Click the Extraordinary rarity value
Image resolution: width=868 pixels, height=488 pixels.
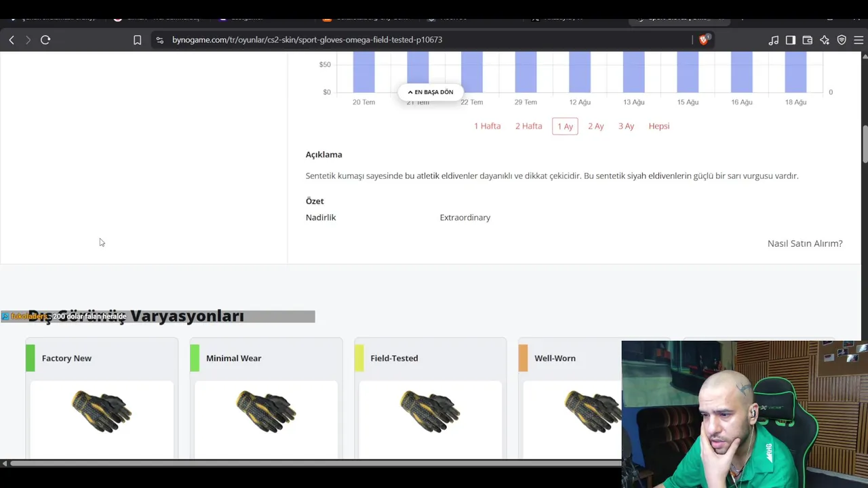(x=465, y=218)
